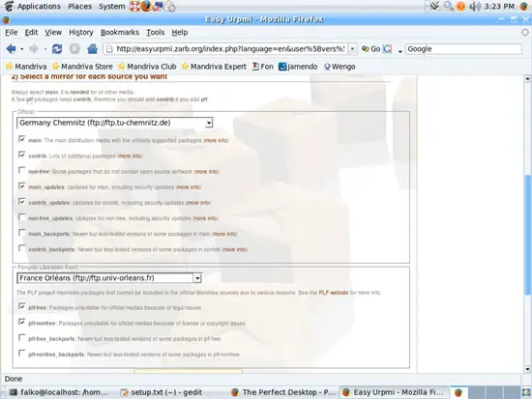The width and height of the screenshot is (532, 399).
Task: Check the non-free_updates checkbox
Action: 21,217
